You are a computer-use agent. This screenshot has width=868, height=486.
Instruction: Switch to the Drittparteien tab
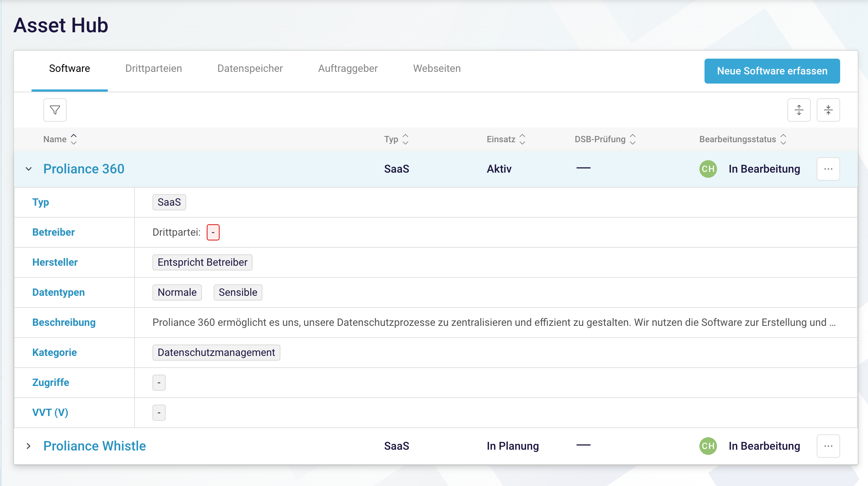[154, 69]
